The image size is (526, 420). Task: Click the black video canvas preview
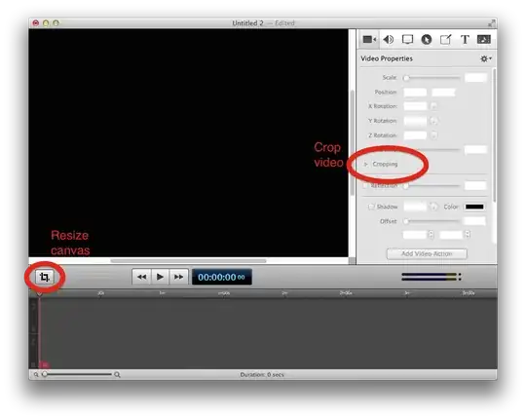188,142
